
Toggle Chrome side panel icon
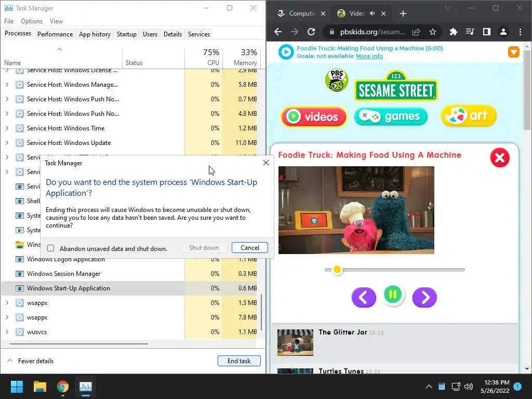486,32
